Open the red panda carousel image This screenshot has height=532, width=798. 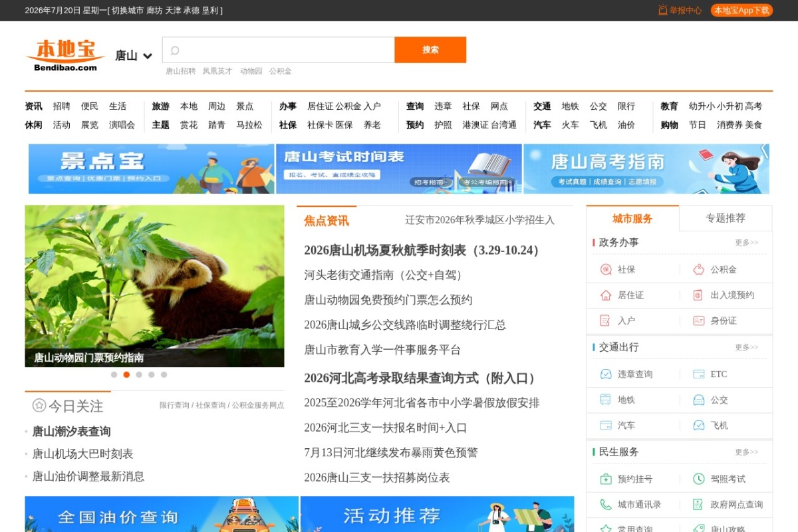pyautogui.click(x=154, y=286)
